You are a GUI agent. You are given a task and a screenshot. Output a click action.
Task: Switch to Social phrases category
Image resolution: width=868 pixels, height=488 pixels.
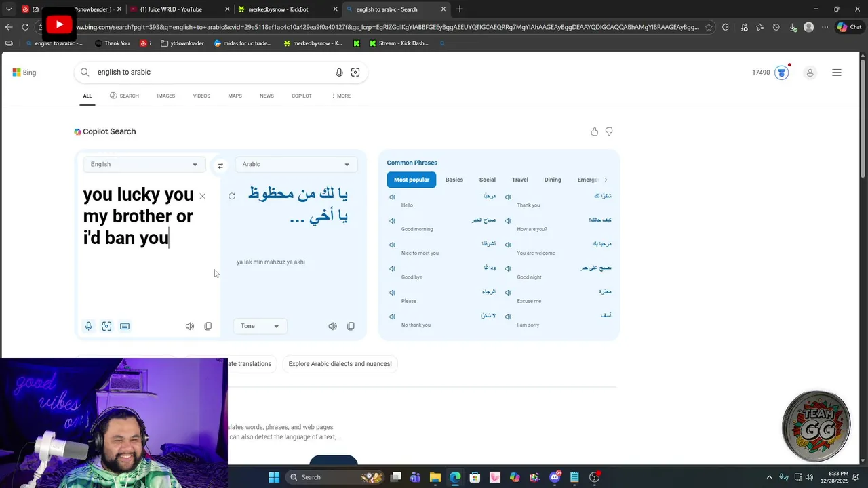[487, 180]
